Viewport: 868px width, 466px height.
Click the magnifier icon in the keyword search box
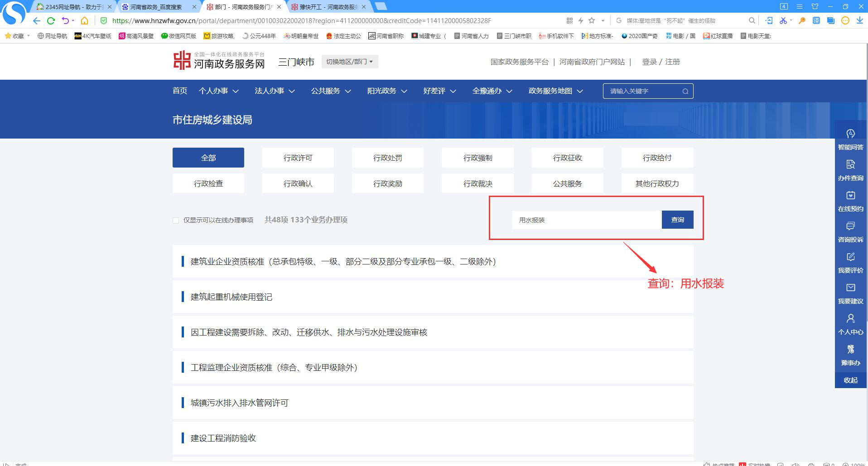(x=685, y=91)
